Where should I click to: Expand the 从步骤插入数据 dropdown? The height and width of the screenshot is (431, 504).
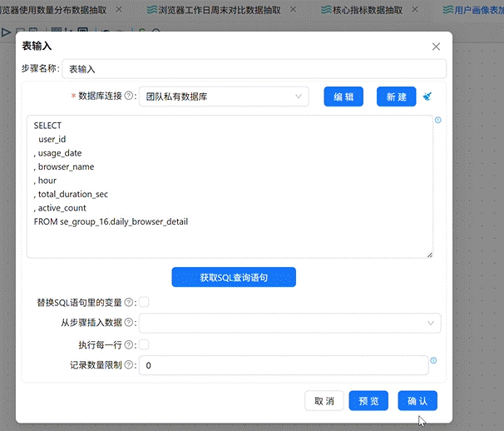click(x=290, y=323)
